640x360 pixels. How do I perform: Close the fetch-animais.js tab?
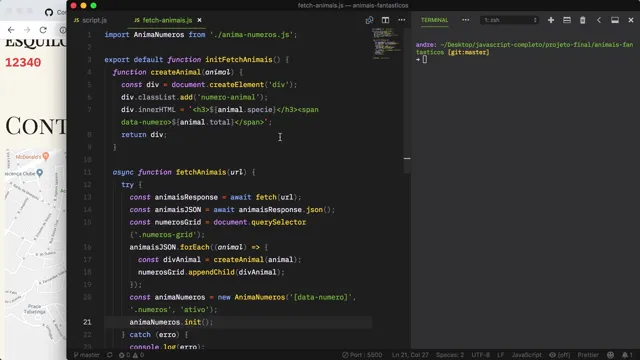(200, 20)
